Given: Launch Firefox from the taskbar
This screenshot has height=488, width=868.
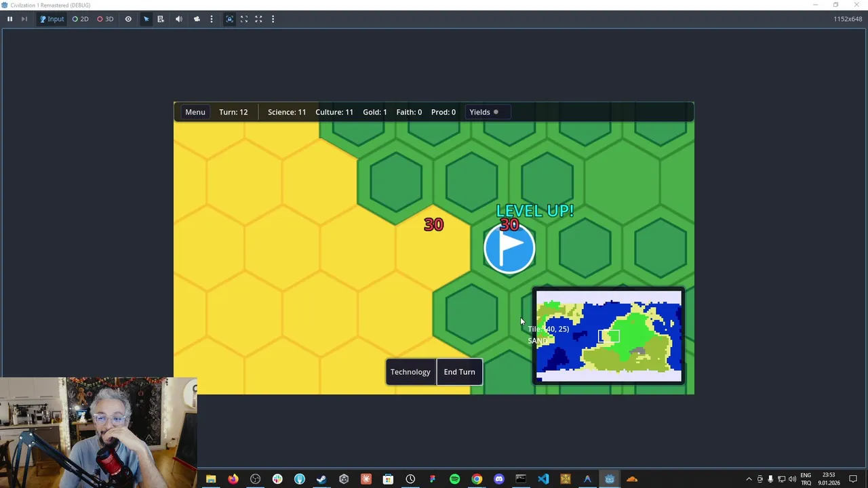Looking at the screenshot, I should 233,479.
